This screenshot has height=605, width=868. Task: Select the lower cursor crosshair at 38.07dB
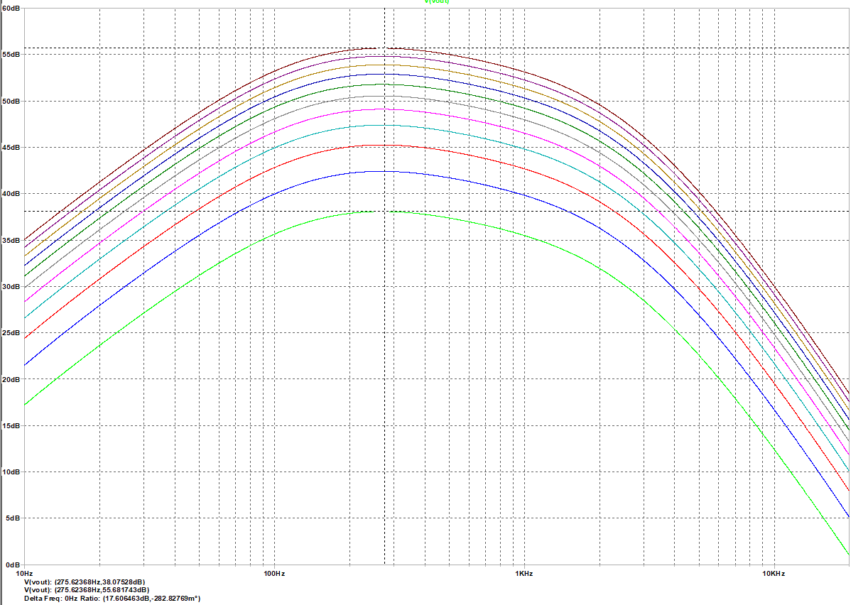click(x=384, y=211)
